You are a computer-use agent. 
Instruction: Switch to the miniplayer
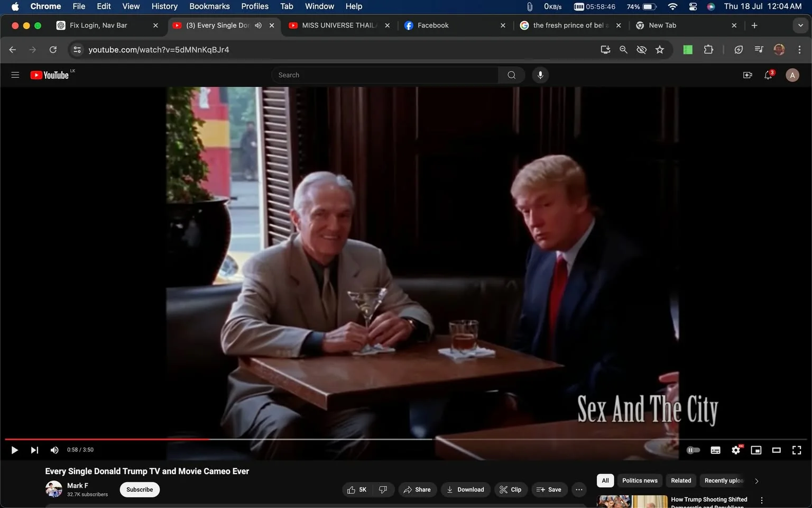pyautogui.click(x=756, y=450)
